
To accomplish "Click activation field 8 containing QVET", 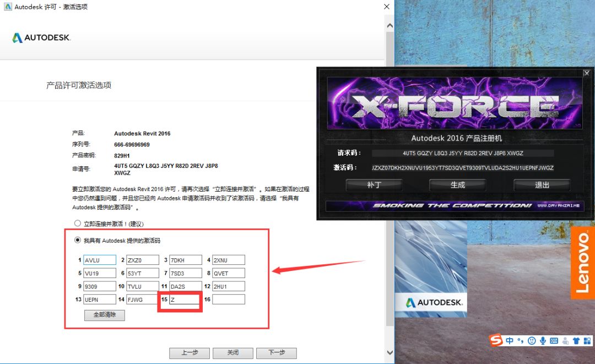I will [x=229, y=273].
